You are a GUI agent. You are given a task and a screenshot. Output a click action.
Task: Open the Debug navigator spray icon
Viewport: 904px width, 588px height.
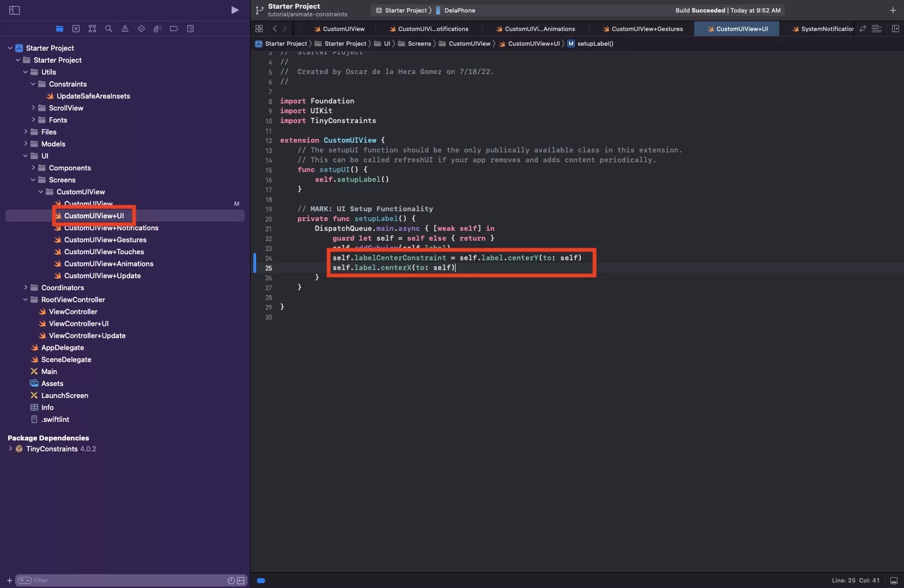click(157, 29)
